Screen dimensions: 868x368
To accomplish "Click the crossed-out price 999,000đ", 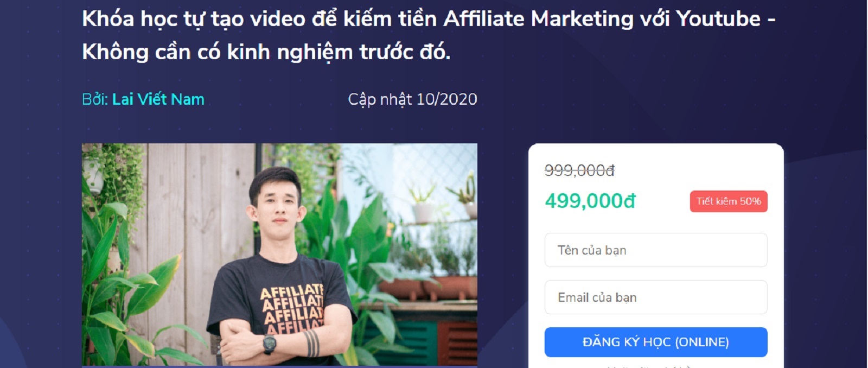I will click(579, 170).
